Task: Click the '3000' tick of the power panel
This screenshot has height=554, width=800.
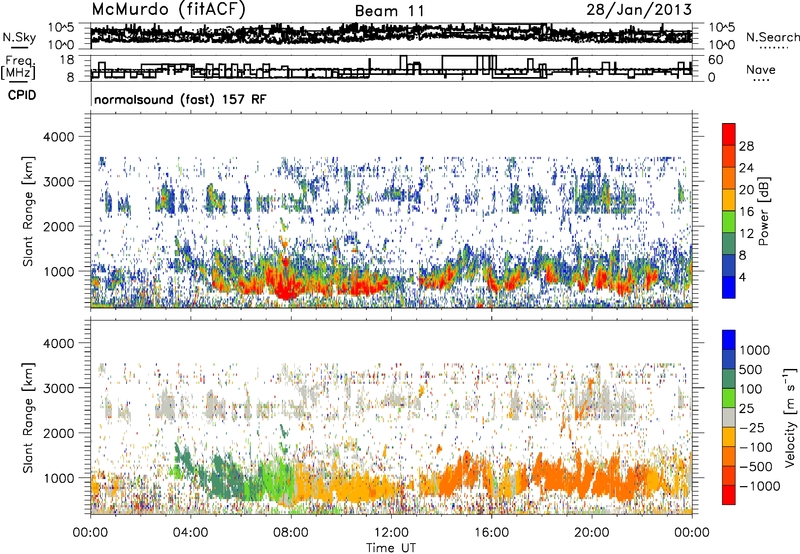Action: tap(58, 182)
